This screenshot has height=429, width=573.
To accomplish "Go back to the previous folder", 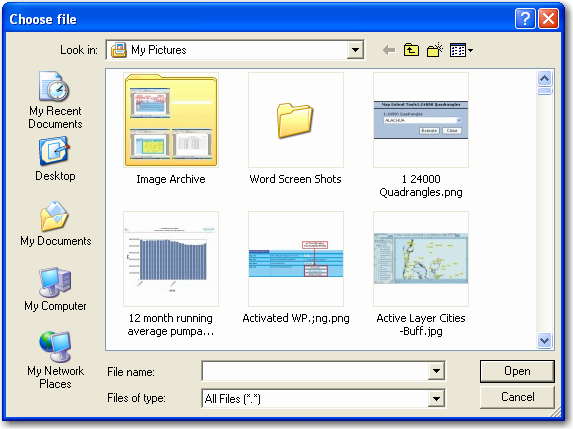I will click(x=389, y=50).
